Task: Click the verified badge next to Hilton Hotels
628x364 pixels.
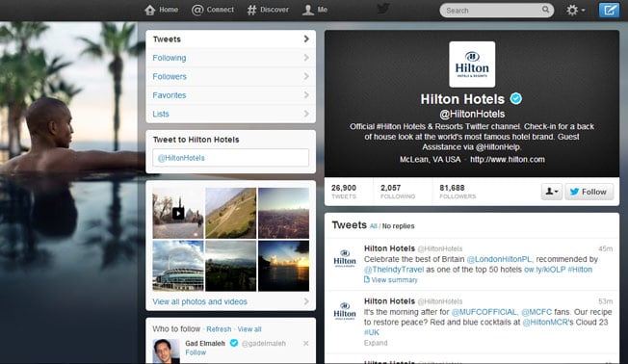Action: pyautogui.click(x=516, y=98)
